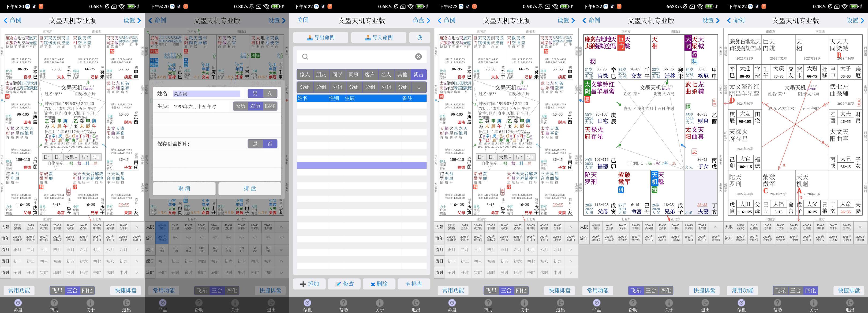This screenshot has height=313, width=868.
Task: Switch to the 家人 category tab
Action: click(x=305, y=74)
